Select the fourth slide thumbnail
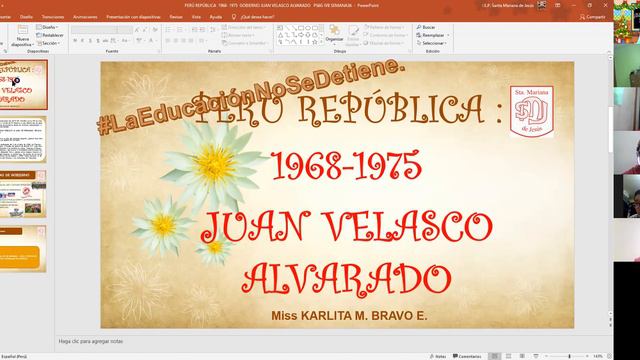Viewport: 640px width, 360px height. (x=22, y=249)
